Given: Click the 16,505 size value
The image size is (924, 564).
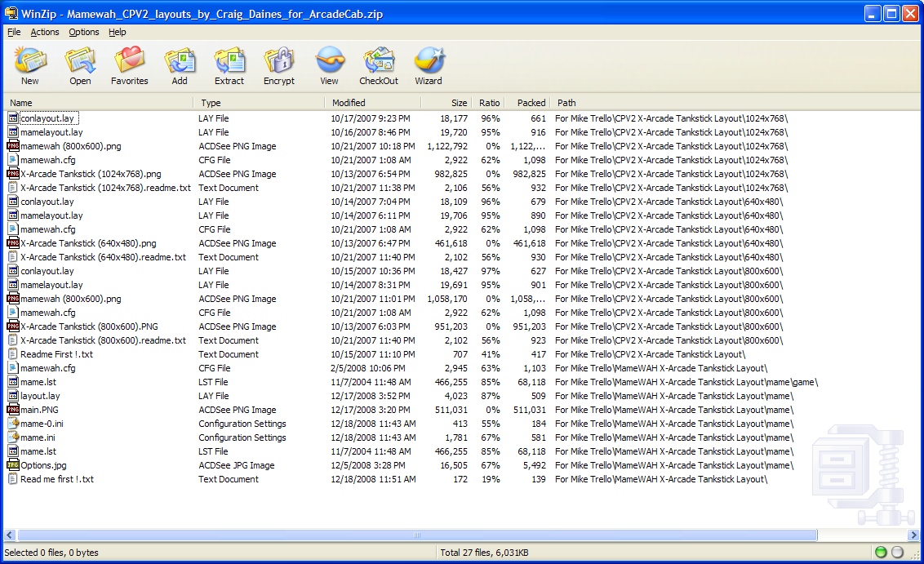Looking at the screenshot, I should click(x=454, y=465).
